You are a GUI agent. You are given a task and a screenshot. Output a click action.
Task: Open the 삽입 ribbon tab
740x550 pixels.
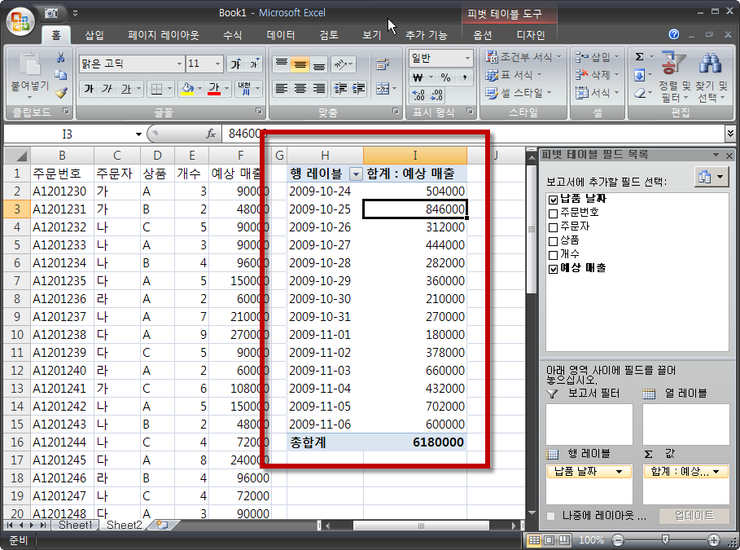click(94, 35)
